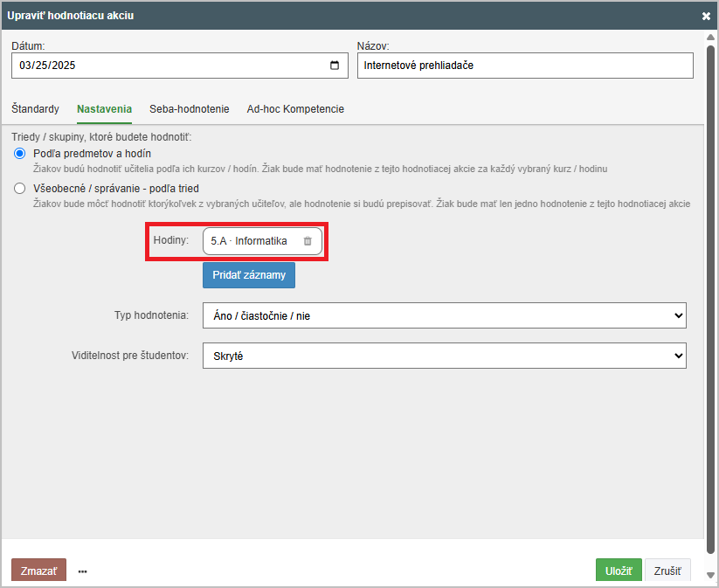
Task: Open the three-dots more options menu
Action: pos(83,571)
